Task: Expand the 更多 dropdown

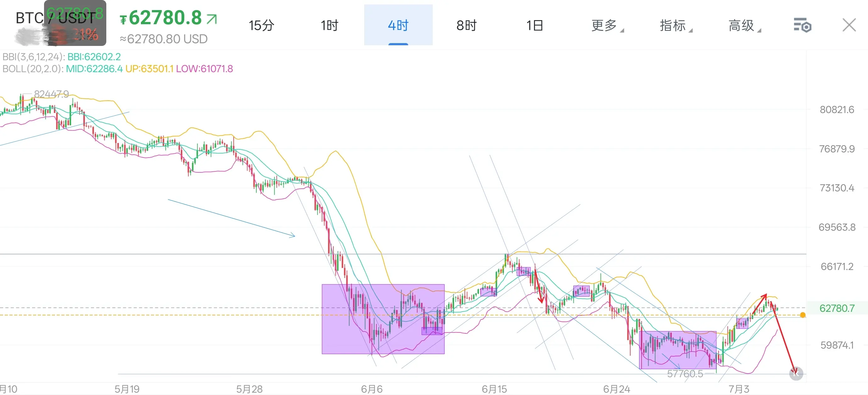Action: pyautogui.click(x=607, y=25)
